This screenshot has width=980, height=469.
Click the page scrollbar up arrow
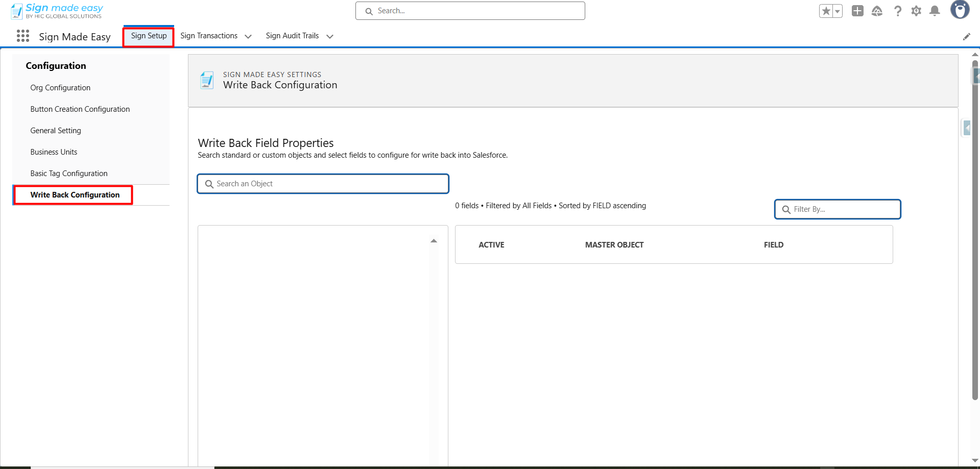point(975,54)
